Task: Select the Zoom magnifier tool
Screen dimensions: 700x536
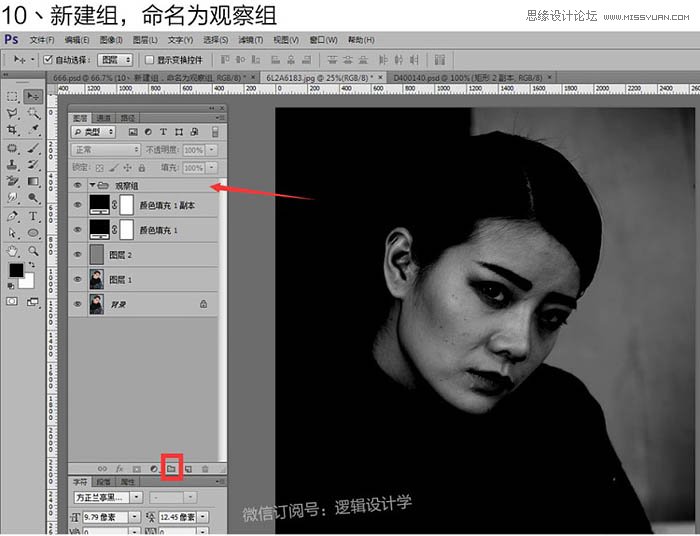Action: (x=33, y=251)
